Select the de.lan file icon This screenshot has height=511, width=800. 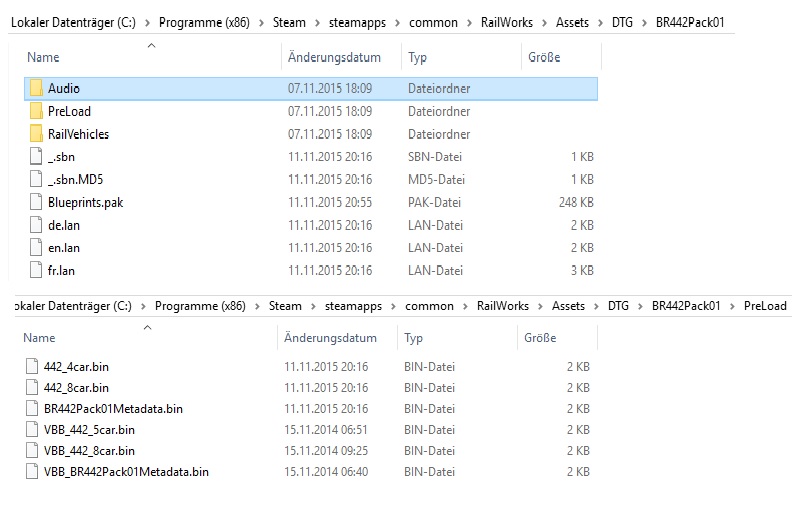pos(36,225)
